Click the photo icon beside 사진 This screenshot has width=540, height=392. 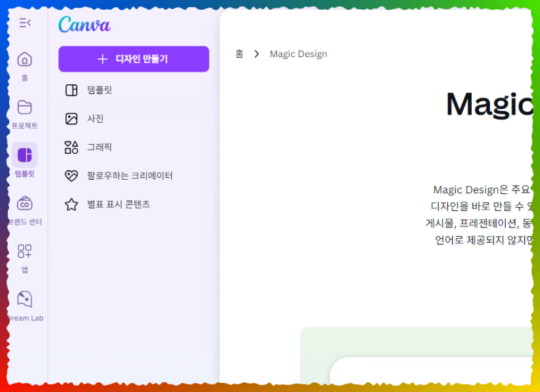71,119
